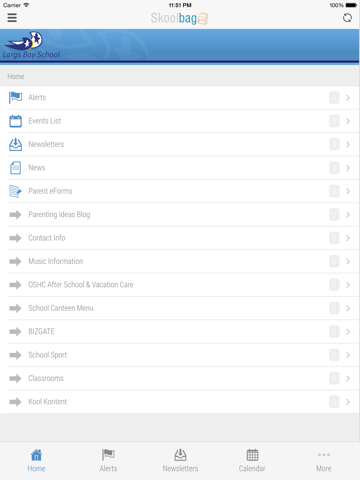
Task: Switch to the Calendar tab
Action: [252, 461]
